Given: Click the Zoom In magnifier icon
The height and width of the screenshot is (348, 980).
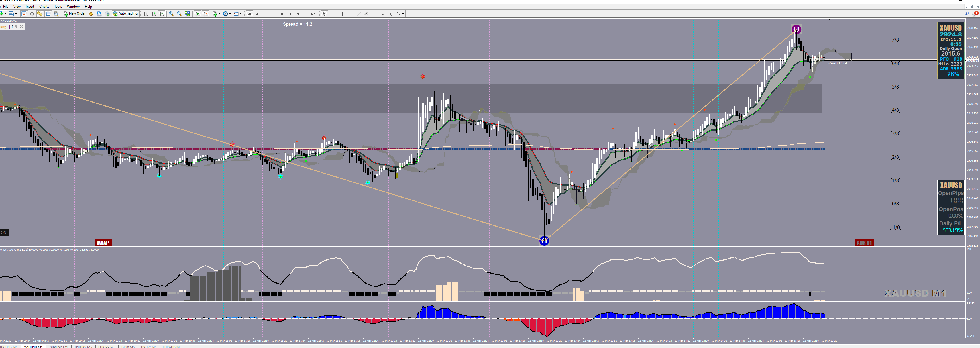Looking at the screenshot, I should [171, 14].
